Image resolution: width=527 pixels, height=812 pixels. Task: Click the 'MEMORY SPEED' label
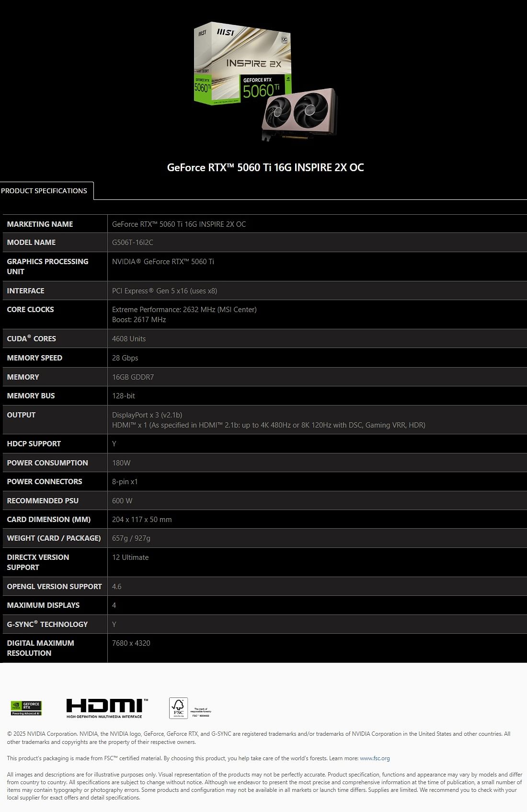(x=34, y=358)
